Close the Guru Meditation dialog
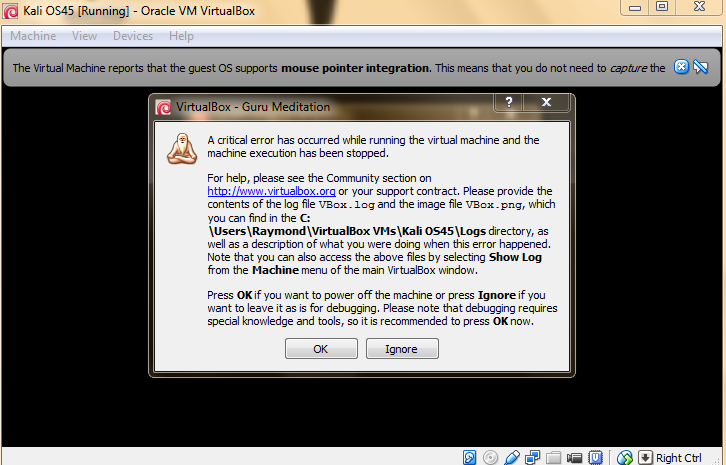 [546, 102]
